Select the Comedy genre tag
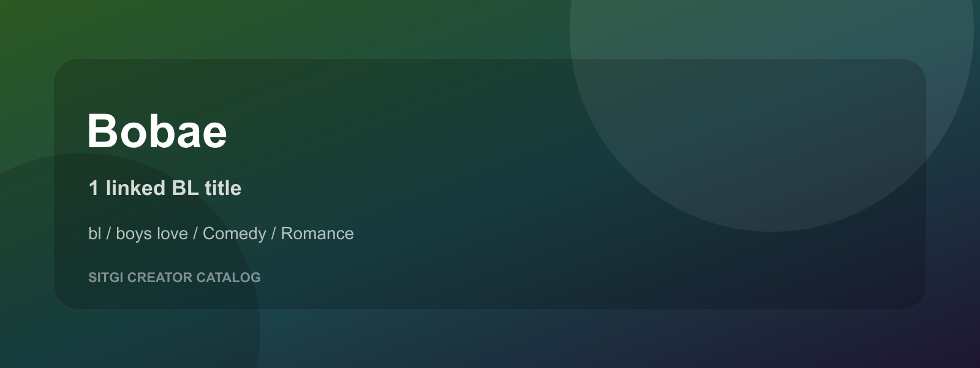The height and width of the screenshot is (368, 980). (235, 234)
